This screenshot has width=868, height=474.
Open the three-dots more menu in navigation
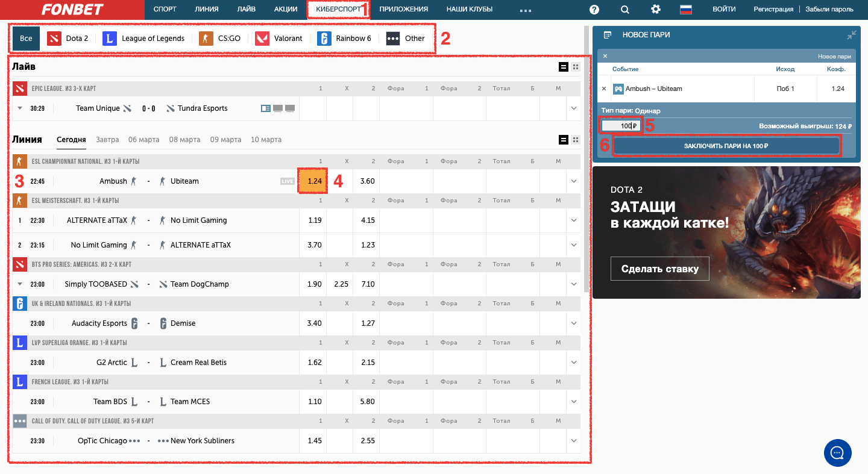point(525,10)
